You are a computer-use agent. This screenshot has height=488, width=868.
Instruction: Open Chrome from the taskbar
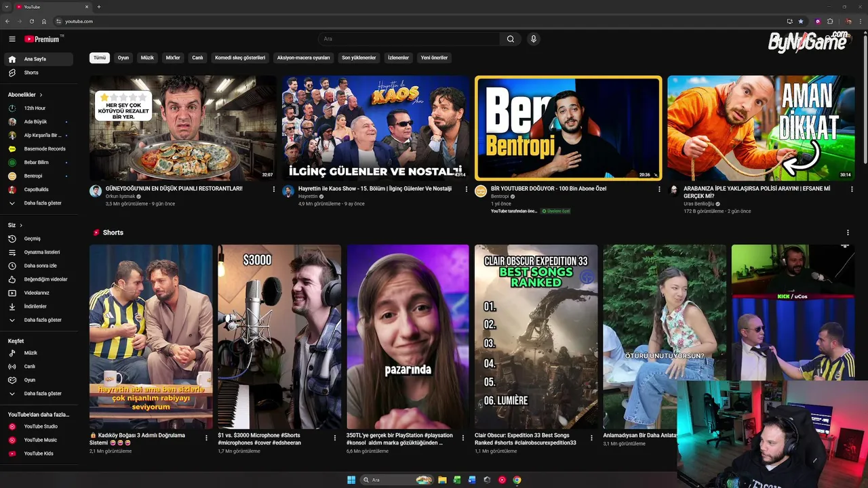click(x=517, y=480)
